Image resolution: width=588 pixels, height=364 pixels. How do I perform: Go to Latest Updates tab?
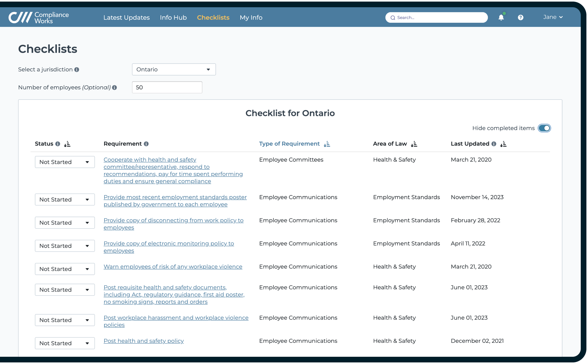(x=127, y=18)
